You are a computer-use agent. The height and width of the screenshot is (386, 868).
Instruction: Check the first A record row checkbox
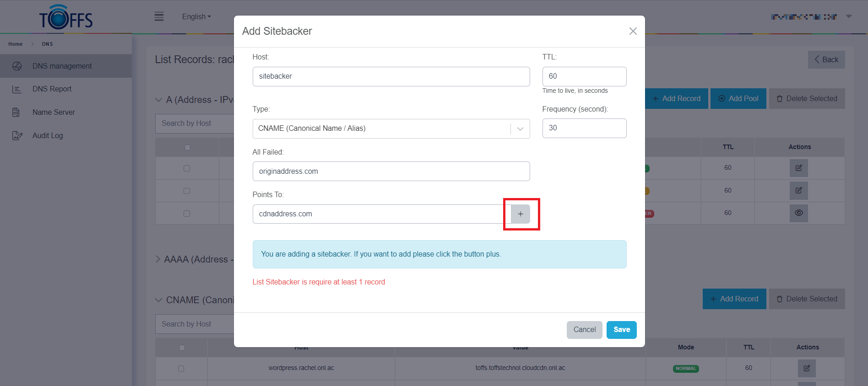(x=187, y=168)
